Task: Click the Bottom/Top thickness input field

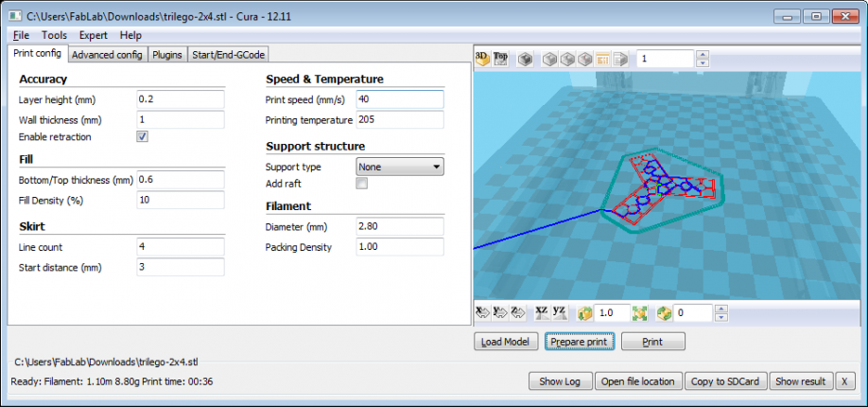Action: click(181, 180)
